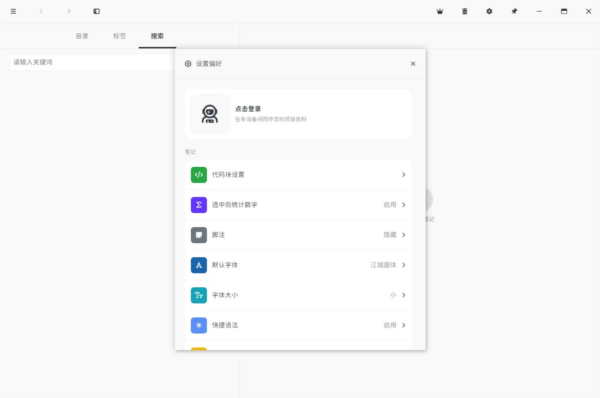Close the 设置偏好 dialog

coord(413,64)
